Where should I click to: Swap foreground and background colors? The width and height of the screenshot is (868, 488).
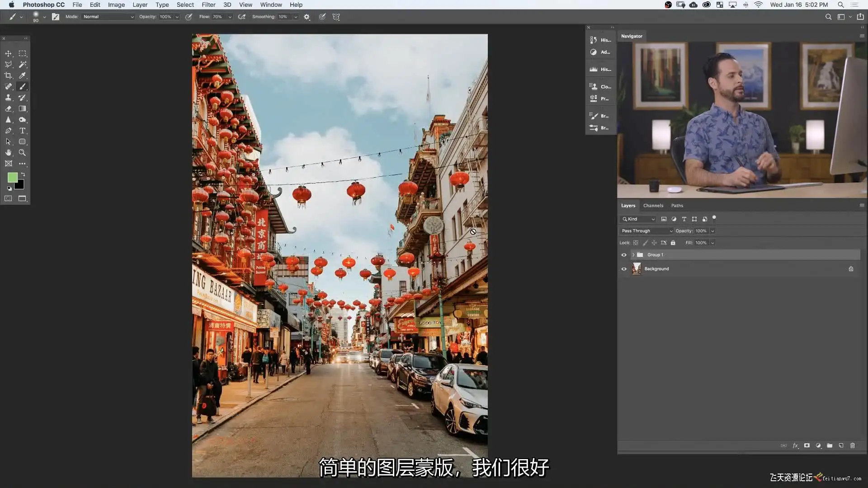23,174
